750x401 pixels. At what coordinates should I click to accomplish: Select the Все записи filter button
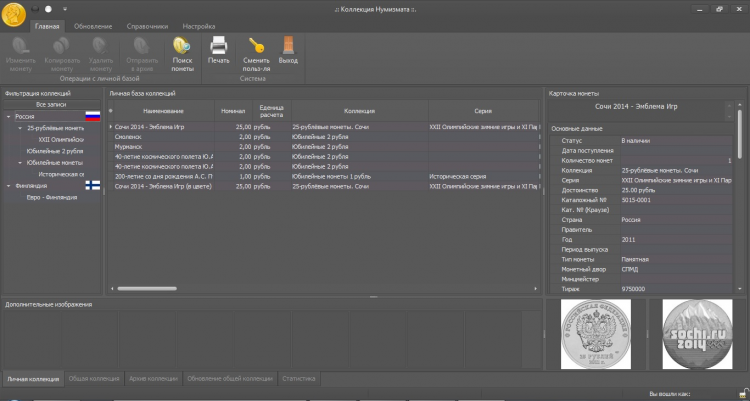(x=52, y=104)
